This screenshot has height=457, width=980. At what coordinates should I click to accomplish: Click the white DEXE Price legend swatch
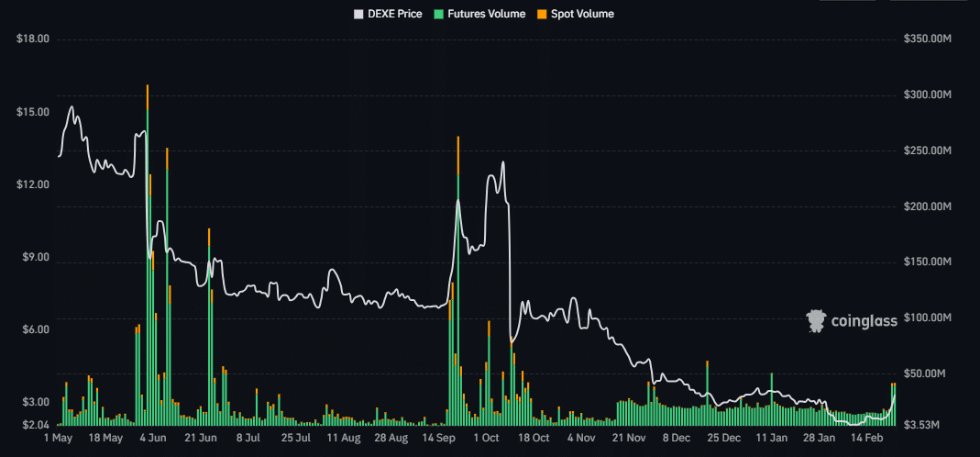359,14
